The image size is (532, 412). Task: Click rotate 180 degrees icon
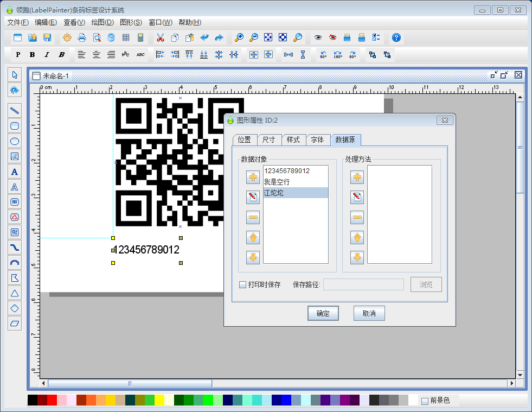pos(338,55)
